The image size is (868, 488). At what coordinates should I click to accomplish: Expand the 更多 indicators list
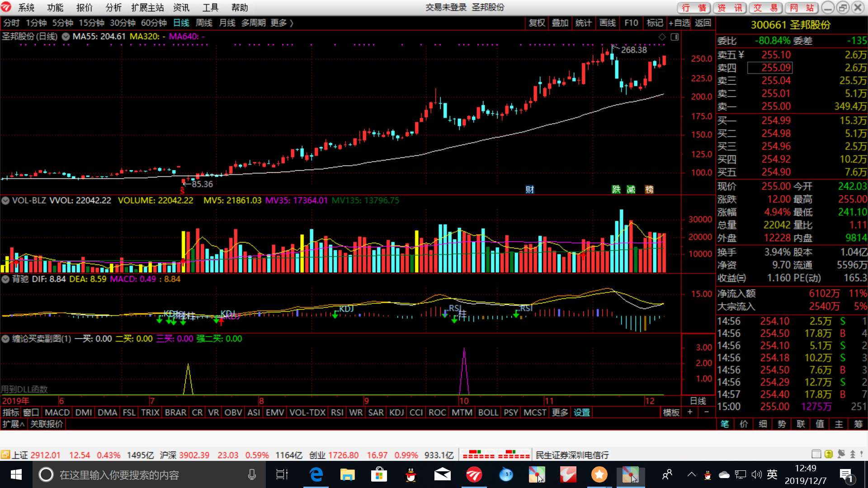[560, 413]
